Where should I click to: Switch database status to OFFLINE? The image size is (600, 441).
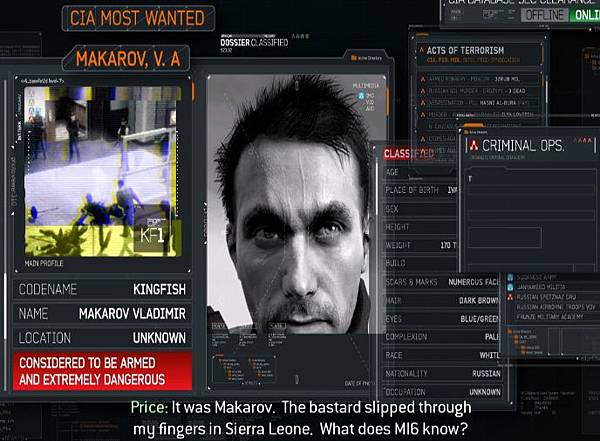pos(545,15)
